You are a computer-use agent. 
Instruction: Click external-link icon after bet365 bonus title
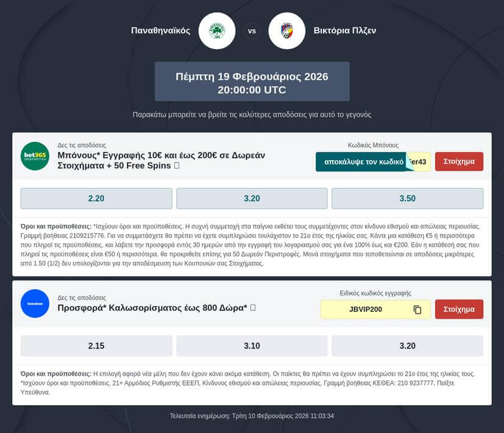point(177,166)
